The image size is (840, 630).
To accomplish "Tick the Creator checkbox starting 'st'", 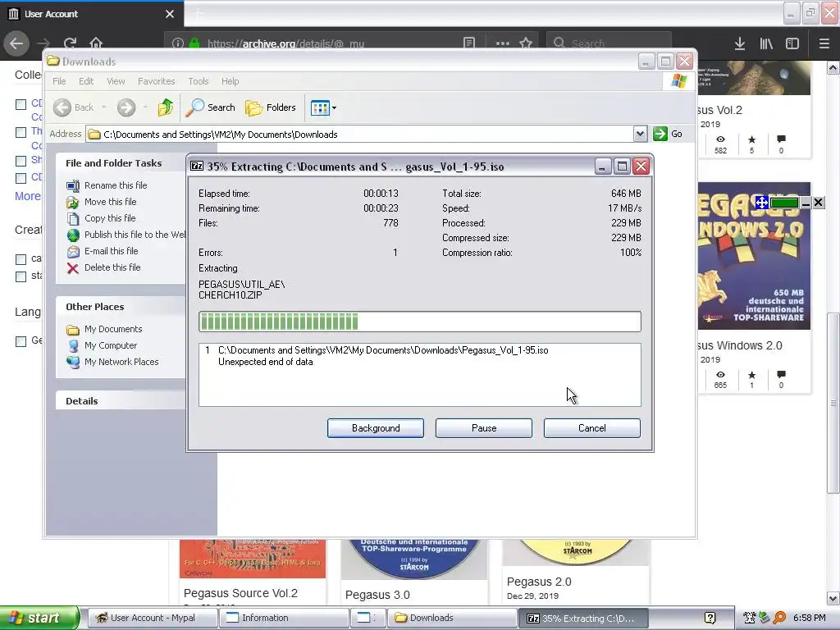I will (21, 276).
